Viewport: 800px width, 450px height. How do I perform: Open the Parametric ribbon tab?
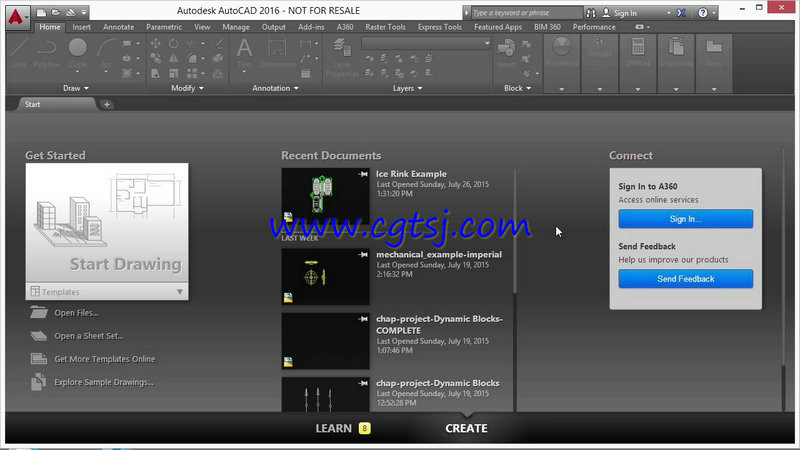[x=164, y=27]
